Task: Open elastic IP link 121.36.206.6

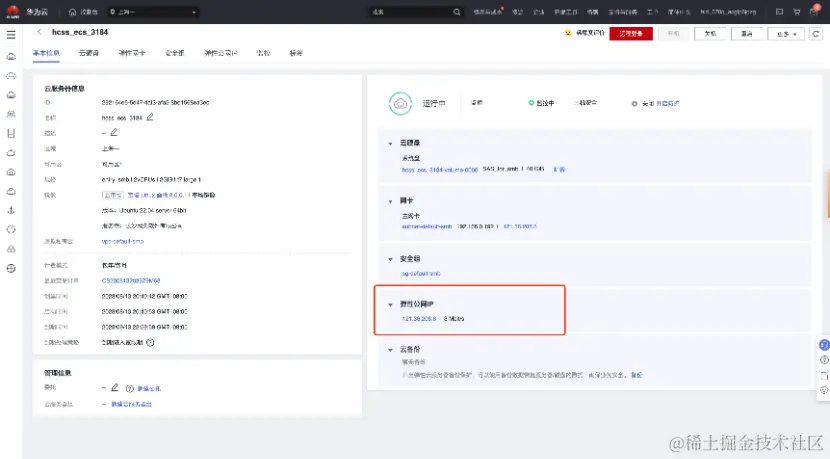Action: tap(419, 319)
